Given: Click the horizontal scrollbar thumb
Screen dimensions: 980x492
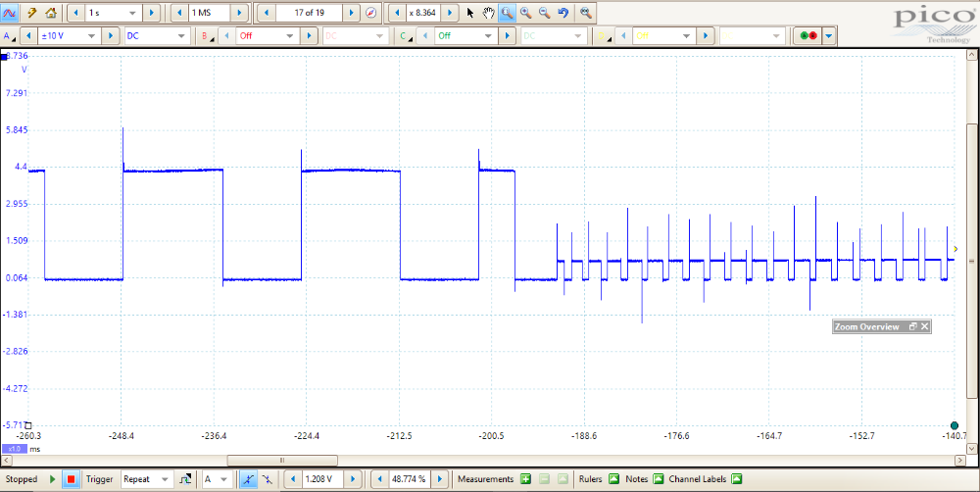Looking at the screenshot, I should click(x=281, y=460).
